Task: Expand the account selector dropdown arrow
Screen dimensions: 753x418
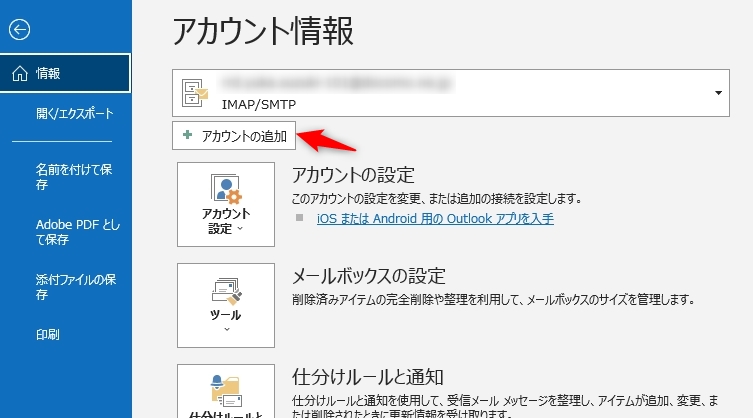Action: (x=718, y=93)
